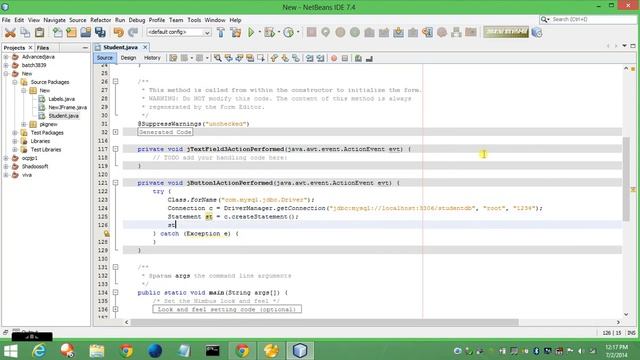Viewport: 640px width, 360px height.
Task: Expand the Test Packages node
Action: tap(15, 133)
